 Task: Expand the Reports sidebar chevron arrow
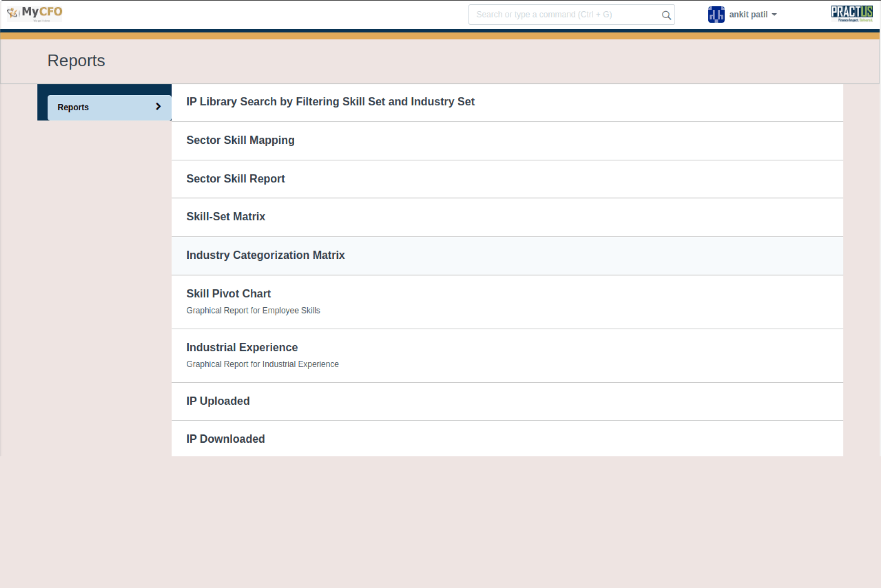click(x=158, y=107)
